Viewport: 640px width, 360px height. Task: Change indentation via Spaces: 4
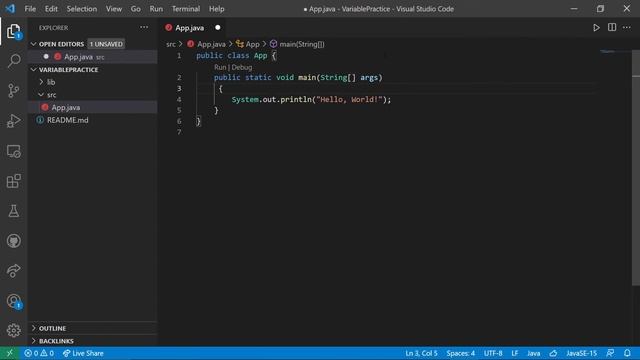[x=460, y=353]
